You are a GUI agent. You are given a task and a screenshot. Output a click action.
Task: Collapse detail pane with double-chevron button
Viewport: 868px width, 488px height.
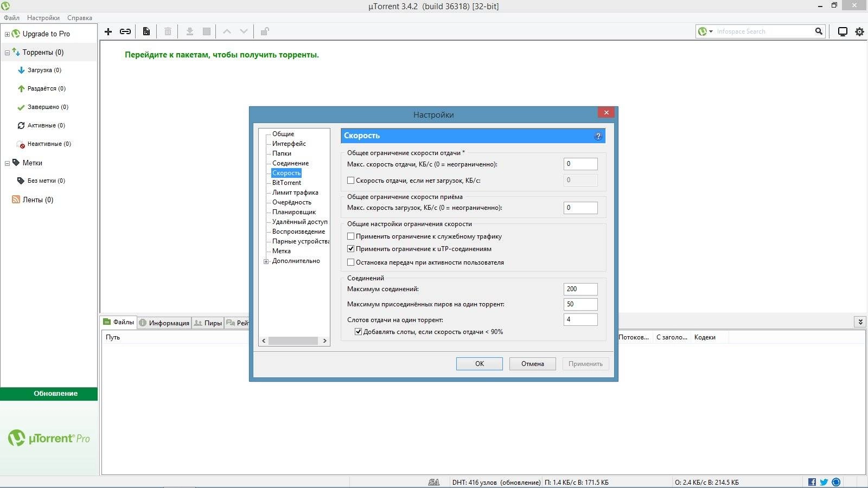click(x=860, y=322)
